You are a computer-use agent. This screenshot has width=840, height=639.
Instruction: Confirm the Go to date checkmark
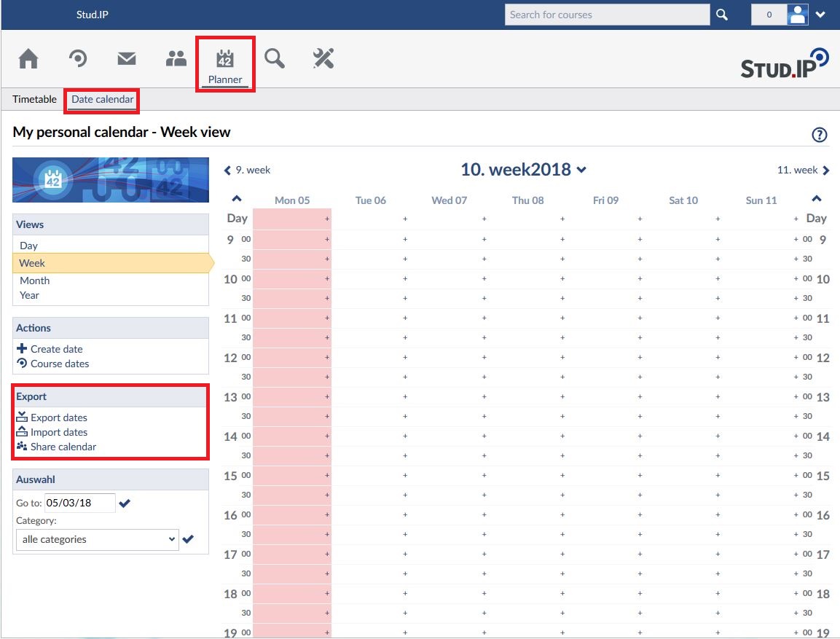point(125,503)
